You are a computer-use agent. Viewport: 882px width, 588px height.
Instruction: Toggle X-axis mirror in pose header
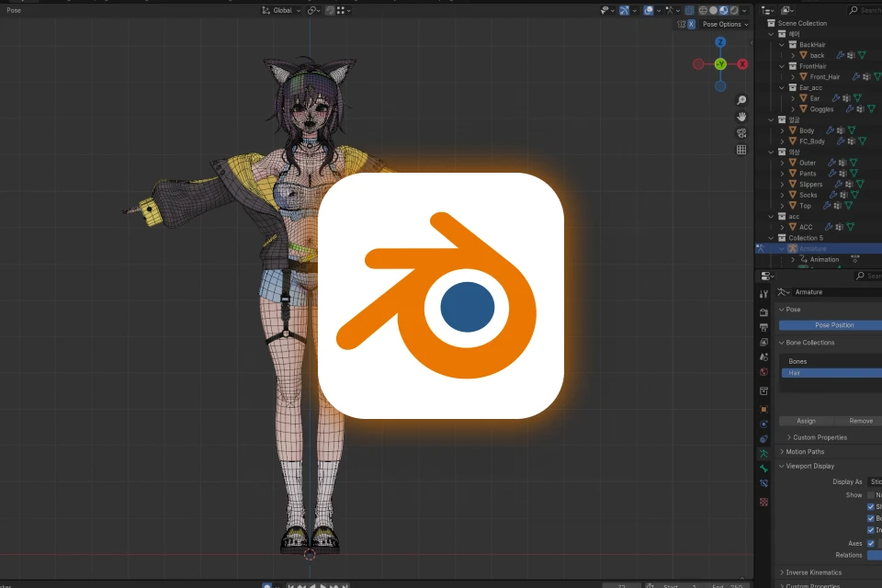(691, 24)
